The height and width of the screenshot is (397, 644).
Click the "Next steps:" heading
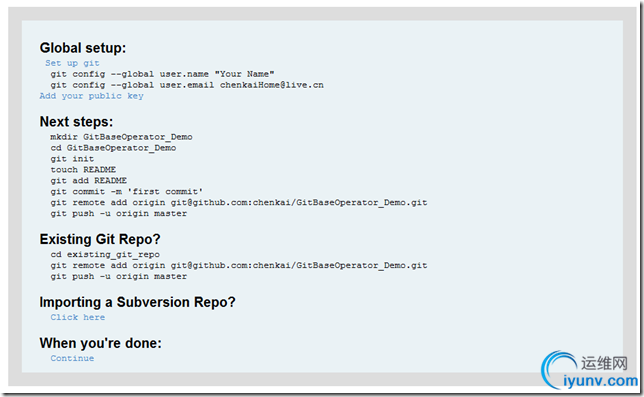click(76, 122)
